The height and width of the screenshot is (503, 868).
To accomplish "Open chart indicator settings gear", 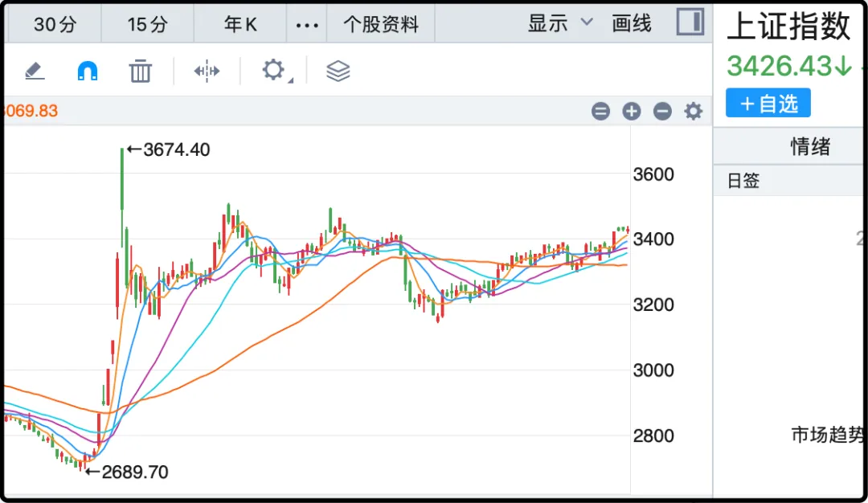I will [693, 112].
